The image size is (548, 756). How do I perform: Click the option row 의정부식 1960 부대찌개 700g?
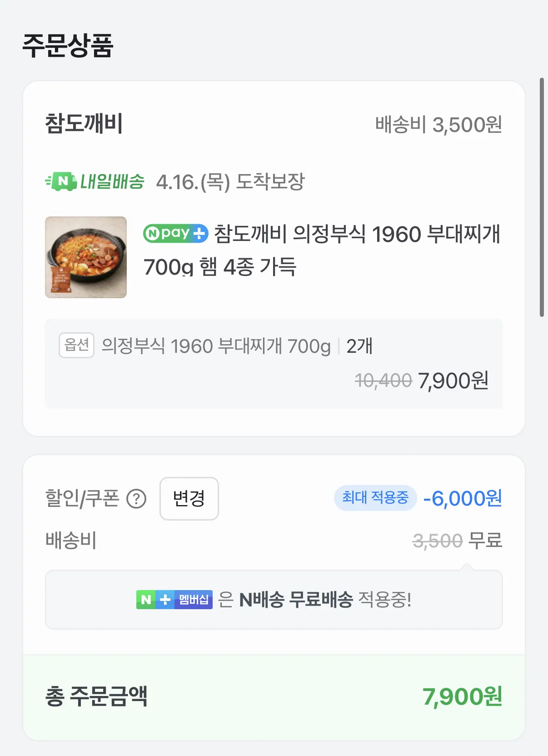(x=216, y=346)
